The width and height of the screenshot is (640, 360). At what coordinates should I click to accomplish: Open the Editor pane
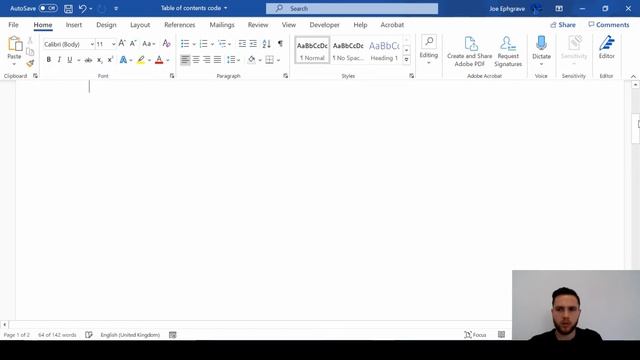[x=607, y=48]
